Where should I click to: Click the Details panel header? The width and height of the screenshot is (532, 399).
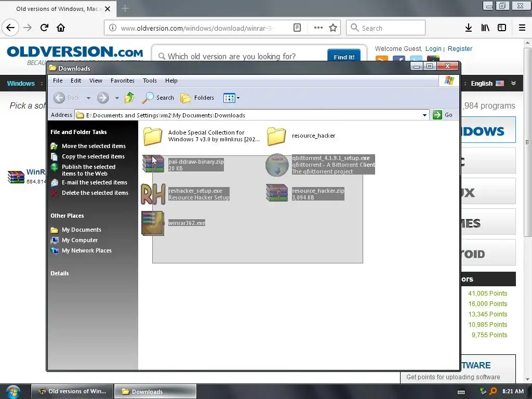click(x=60, y=273)
